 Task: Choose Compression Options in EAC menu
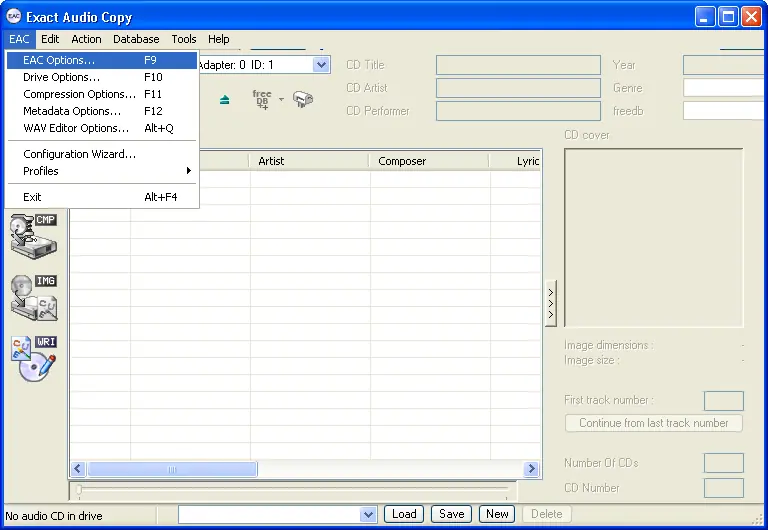(x=102, y=94)
